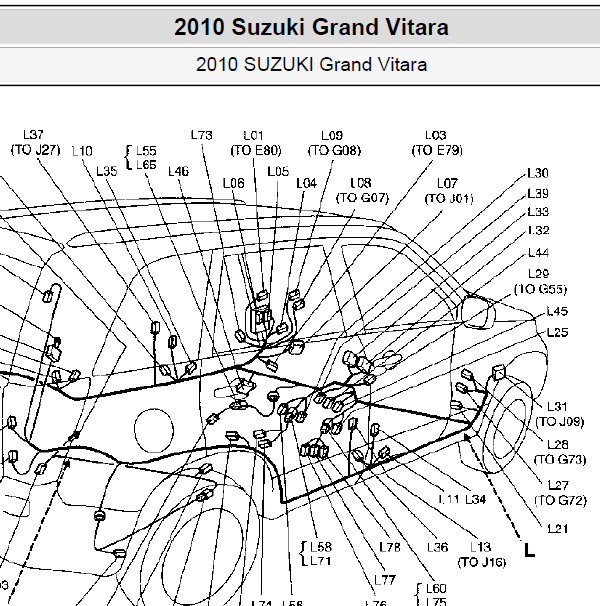
Task: Click connector label L45
Action: coord(557,311)
